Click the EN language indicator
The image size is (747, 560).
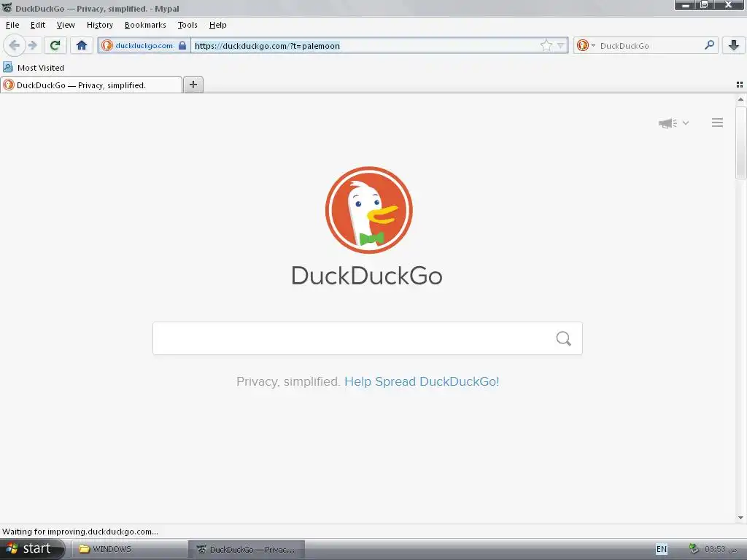pyautogui.click(x=661, y=549)
